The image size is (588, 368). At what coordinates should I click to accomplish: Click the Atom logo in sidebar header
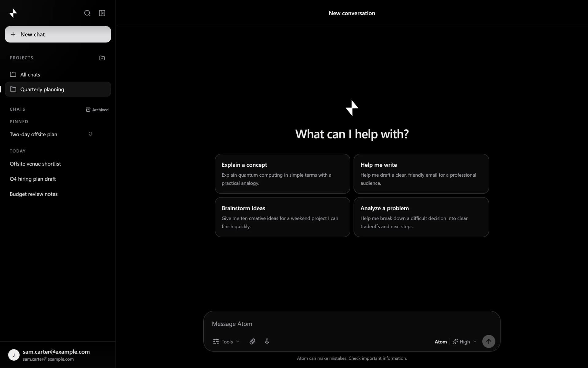click(13, 13)
